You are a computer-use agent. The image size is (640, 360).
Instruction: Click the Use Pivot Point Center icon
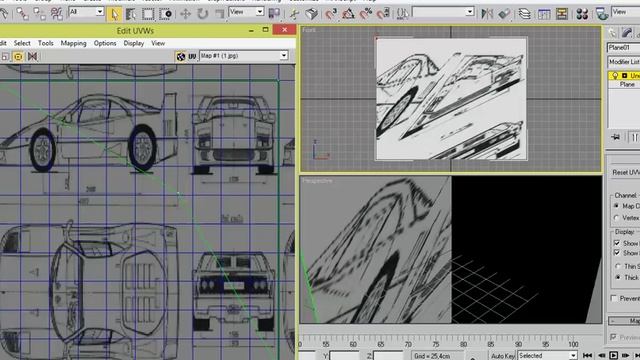(x=274, y=14)
